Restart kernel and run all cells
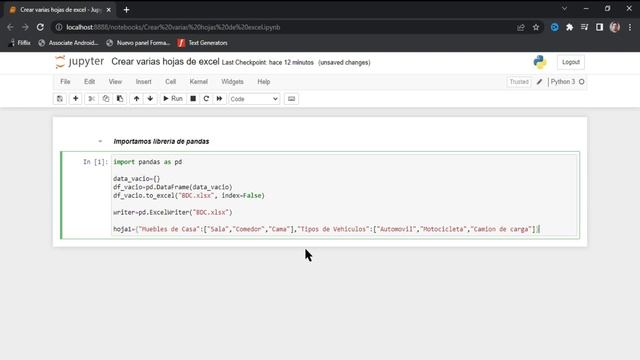640x360 pixels. (219, 99)
